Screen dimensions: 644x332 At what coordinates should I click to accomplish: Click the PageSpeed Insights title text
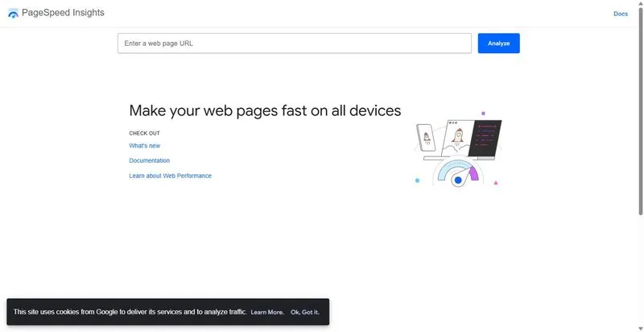(x=63, y=13)
